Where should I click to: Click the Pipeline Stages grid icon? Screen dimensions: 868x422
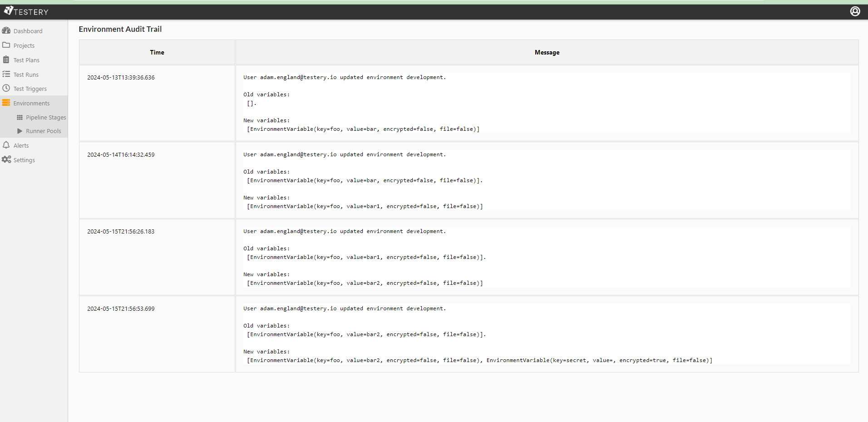[x=20, y=117]
